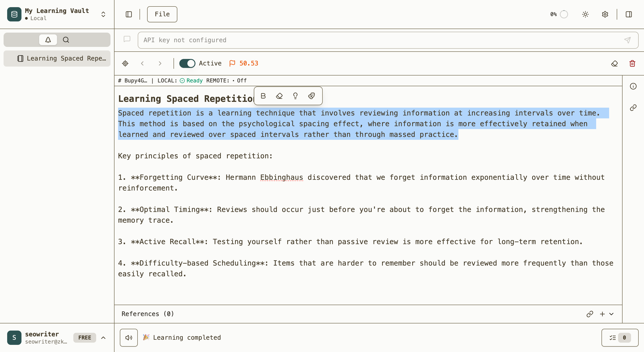The image size is (644, 352).
Task: Open the Learning Spaced Repe… note
Action: 57,59
